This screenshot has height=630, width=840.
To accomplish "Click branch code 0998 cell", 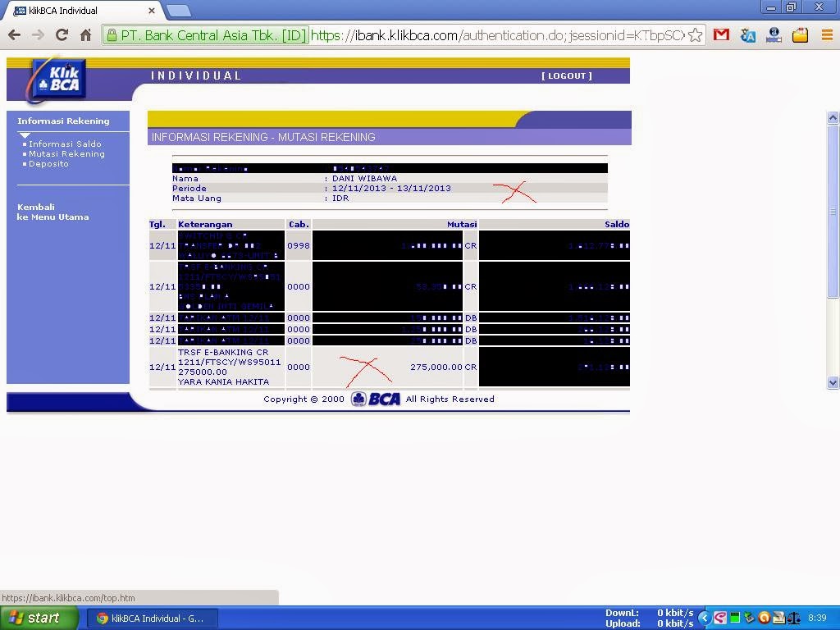I will pyautogui.click(x=299, y=246).
